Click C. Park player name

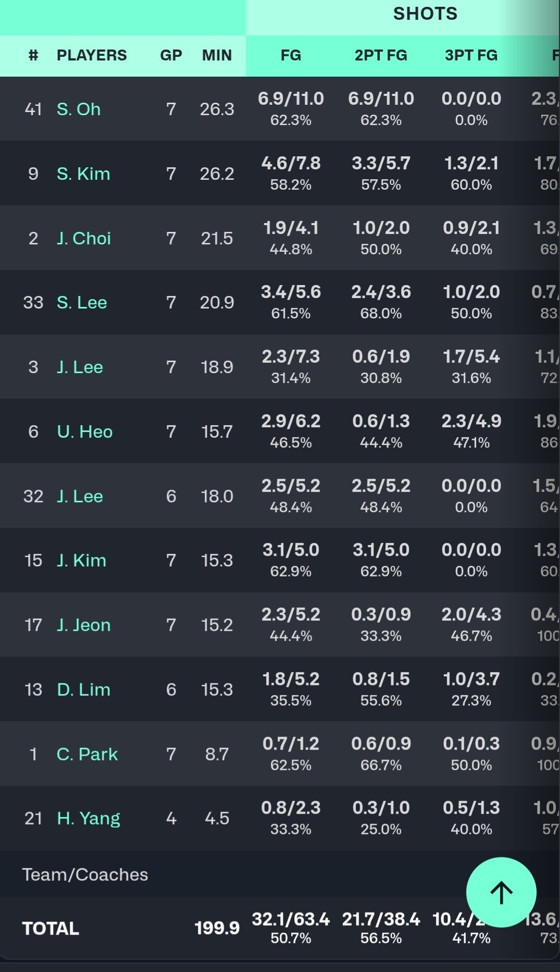click(x=88, y=755)
